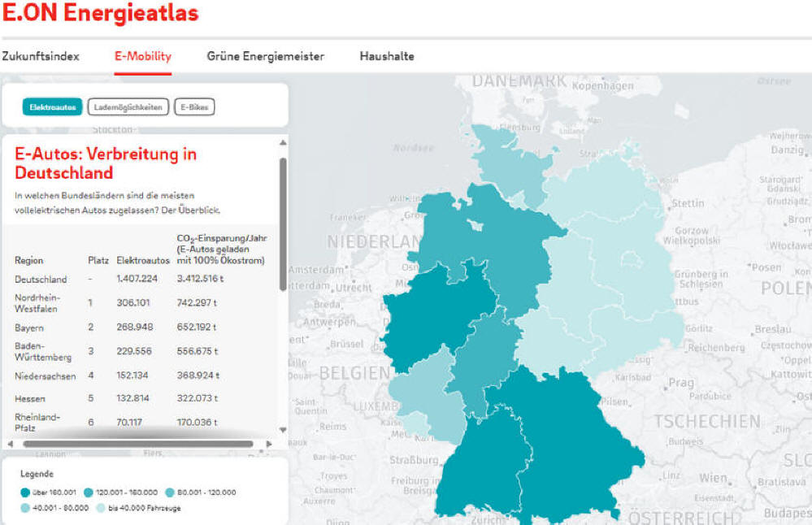
Task: Click the horizontal scroll-right arrow
Action: 269,444
